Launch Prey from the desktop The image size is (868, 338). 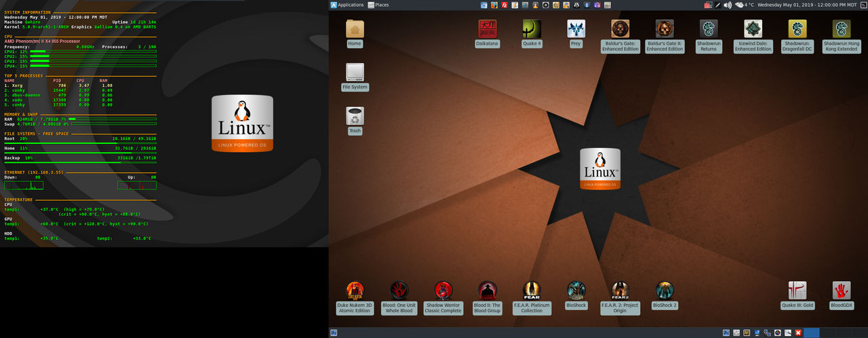click(x=576, y=34)
